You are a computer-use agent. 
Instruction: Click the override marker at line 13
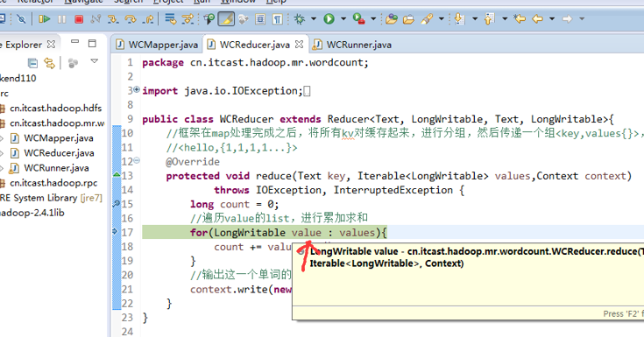click(x=117, y=175)
